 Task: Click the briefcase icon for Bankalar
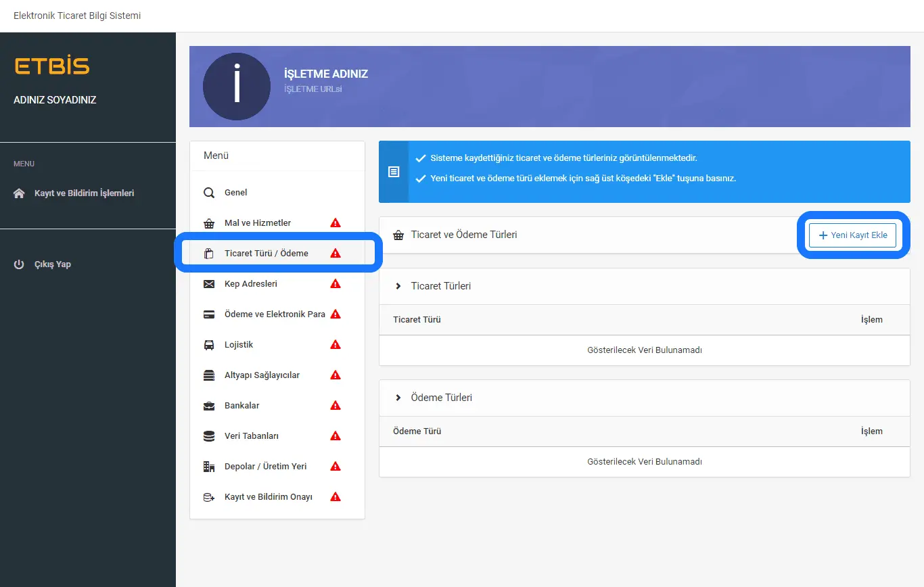209,406
